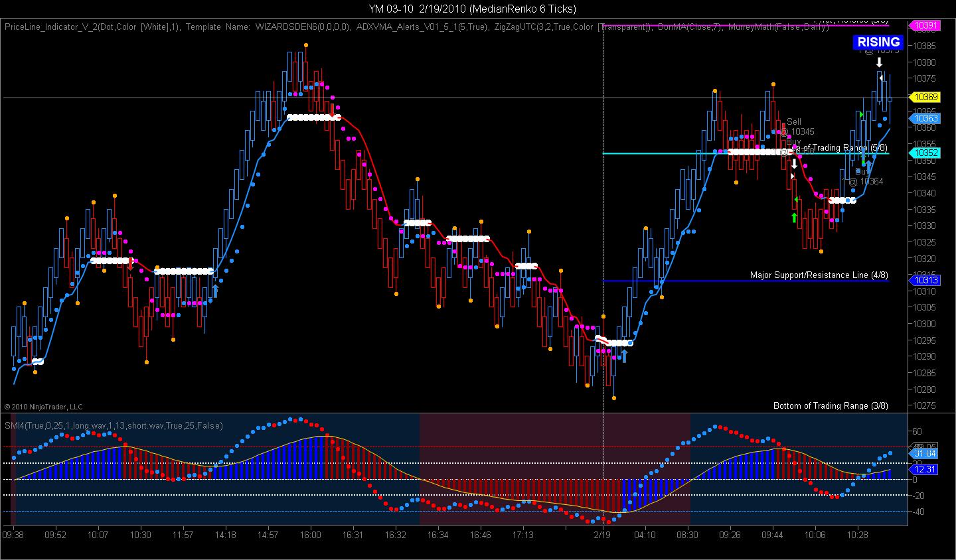
Task: Select the SMI4 indicator panel label
Action: point(114,425)
